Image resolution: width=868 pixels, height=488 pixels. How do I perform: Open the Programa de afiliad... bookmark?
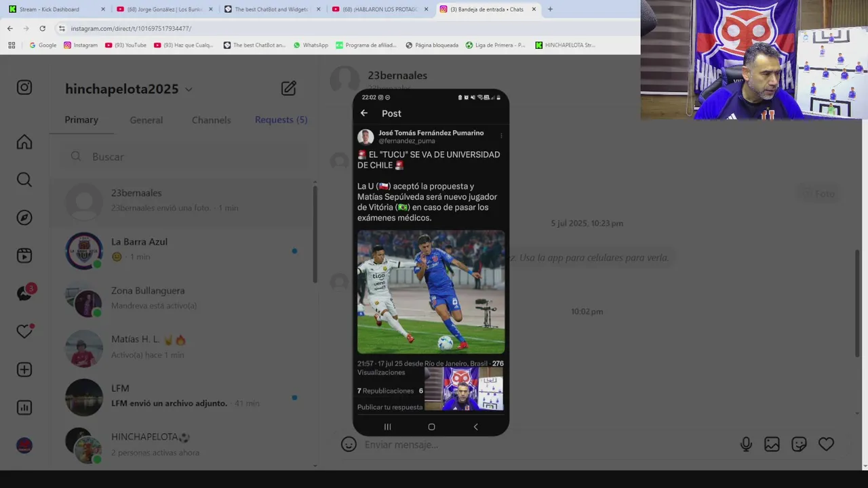pos(366,45)
